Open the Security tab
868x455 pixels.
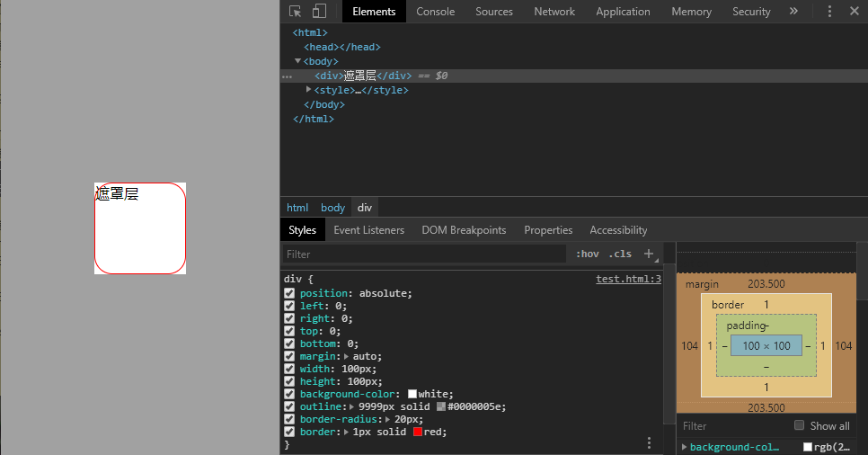(751, 12)
